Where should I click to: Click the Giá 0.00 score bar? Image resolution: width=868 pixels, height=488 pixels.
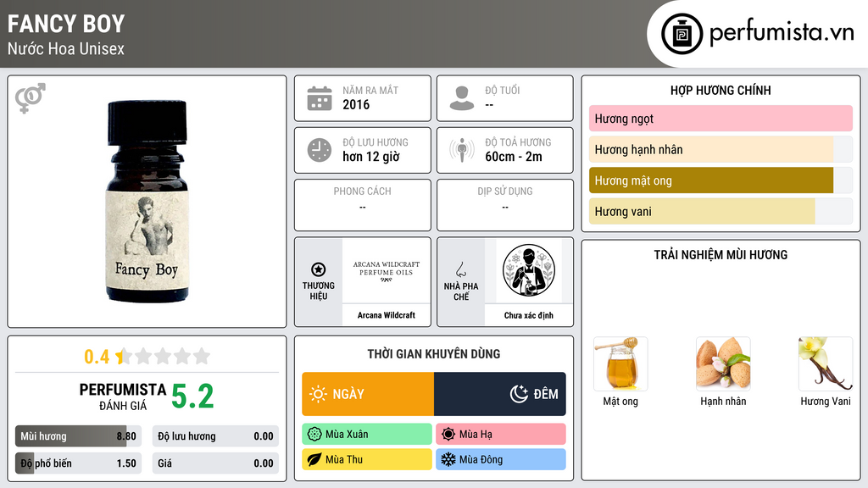point(215,463)
